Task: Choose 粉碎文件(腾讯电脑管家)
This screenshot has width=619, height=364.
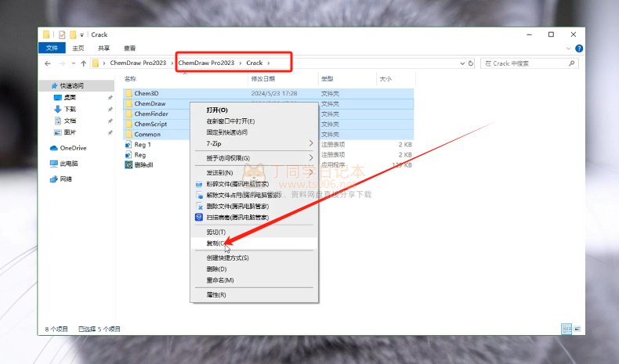Action: coord(254,184)
